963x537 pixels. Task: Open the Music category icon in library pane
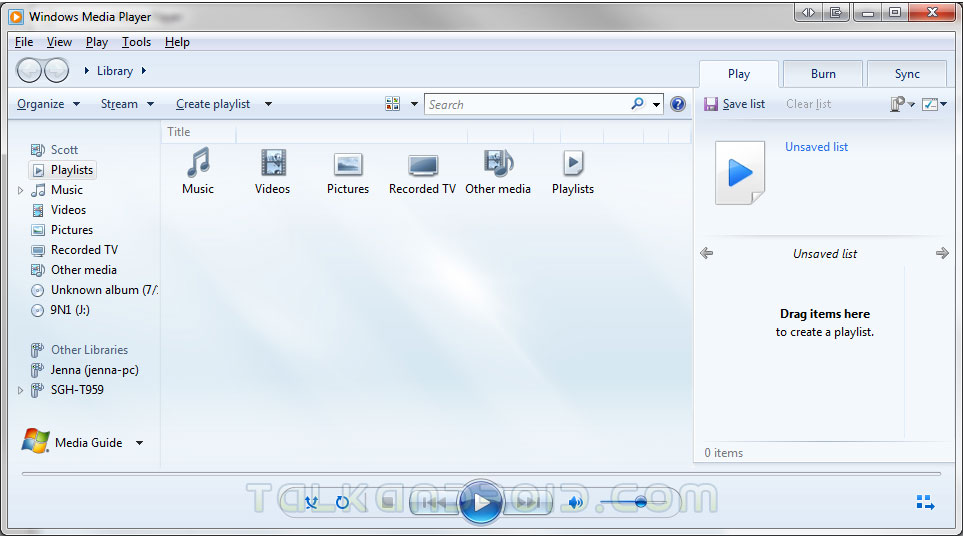tap(198, 163)
